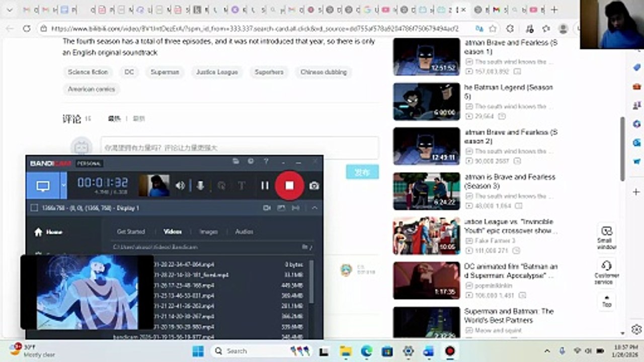Click the Small window button
Viewport: 644px width, 362px height.
[x=607, y=237]
